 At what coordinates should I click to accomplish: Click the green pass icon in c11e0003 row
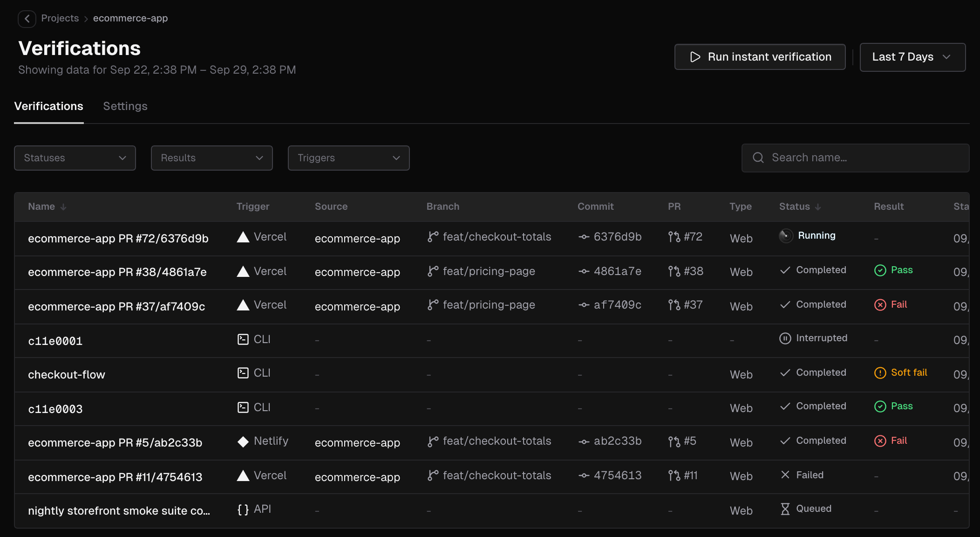(x=880, y=406)
